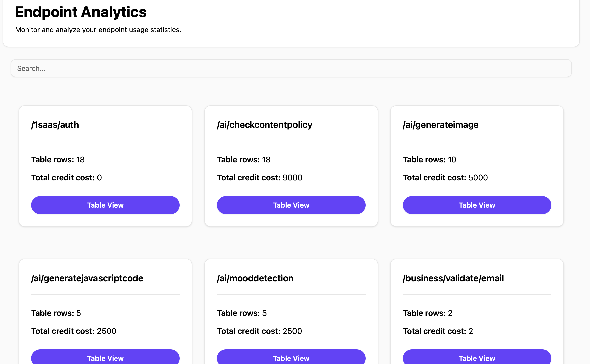Click the /1saas/auth card title
Image resolution: width=590 pixels, height=364 pixels.
click(55, 125)
